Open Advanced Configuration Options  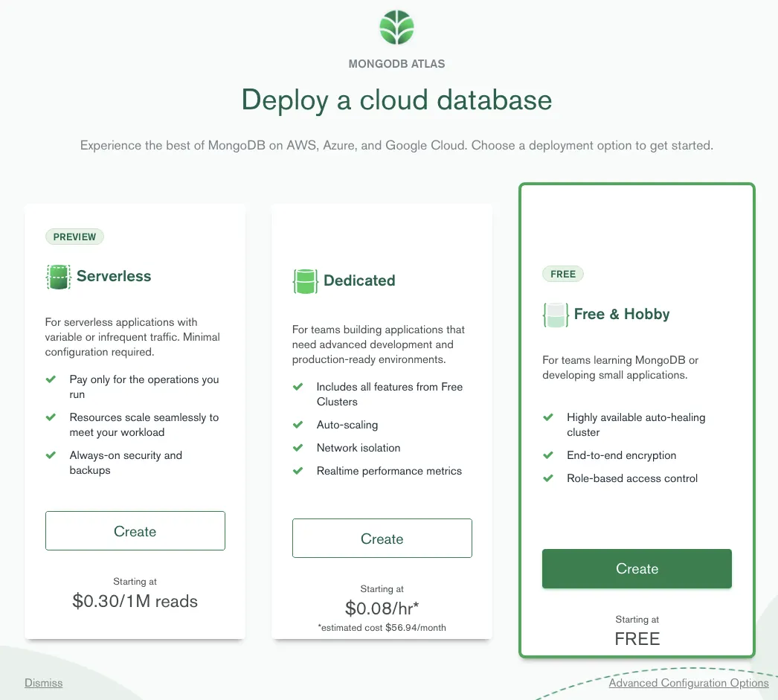[x=689, y=683]
